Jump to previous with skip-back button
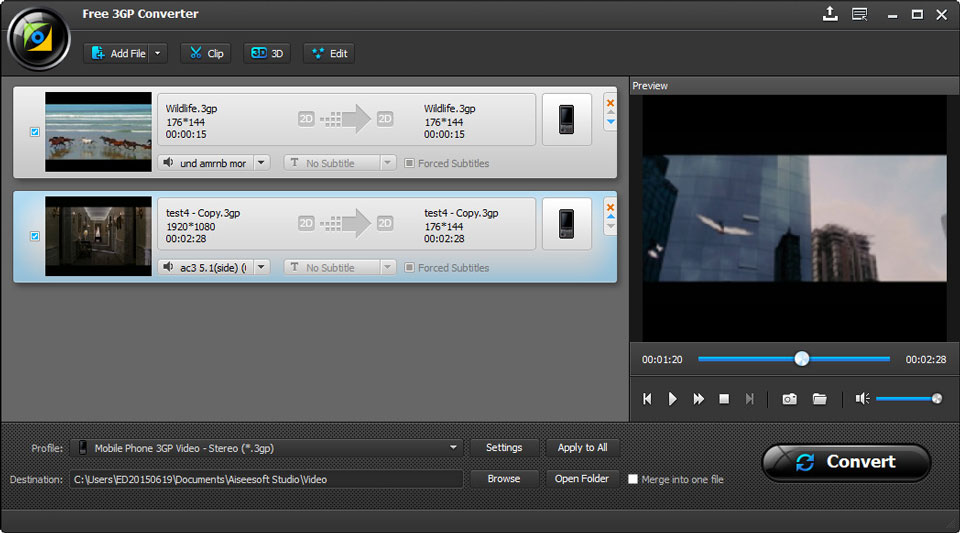Screen dimensions: 960x533 pos(647,399)
